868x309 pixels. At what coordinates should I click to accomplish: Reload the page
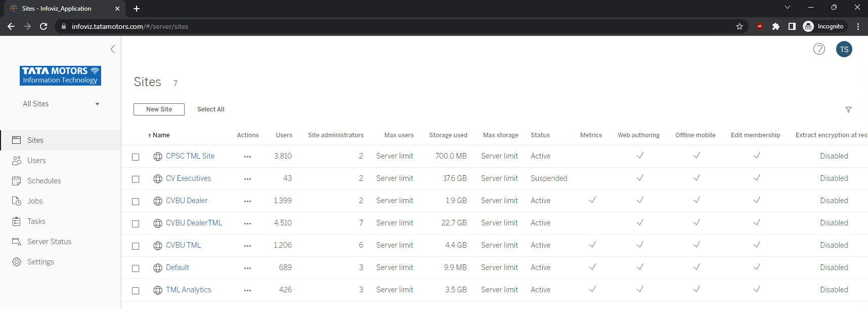44,26
